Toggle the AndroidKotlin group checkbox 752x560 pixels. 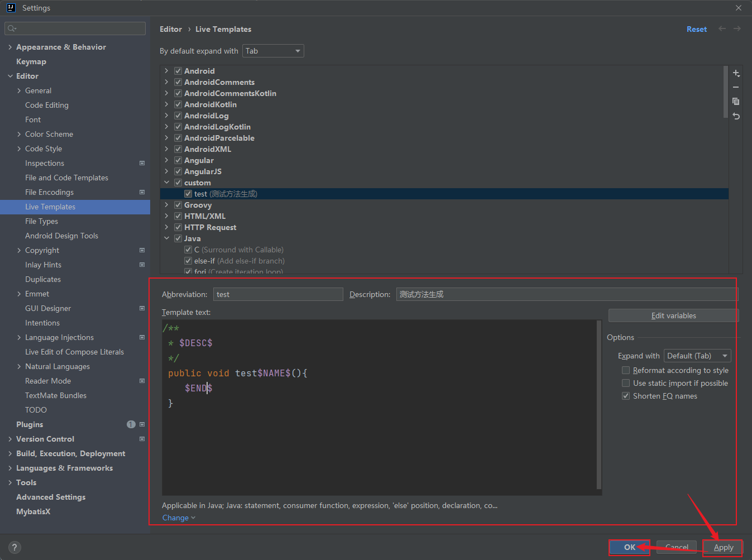click(178, 104)
